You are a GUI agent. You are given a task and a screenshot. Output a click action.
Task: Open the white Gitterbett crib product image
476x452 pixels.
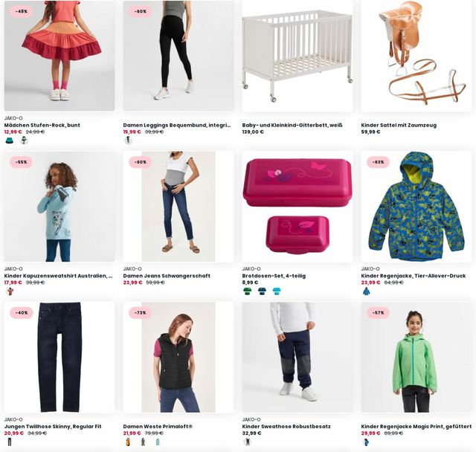[x=297, y=56]
